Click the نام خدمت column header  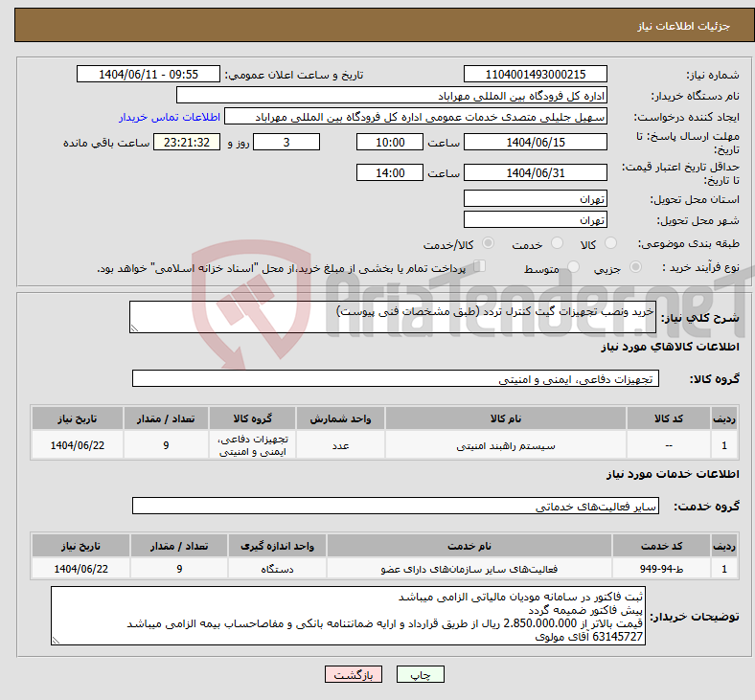point(469,546)
